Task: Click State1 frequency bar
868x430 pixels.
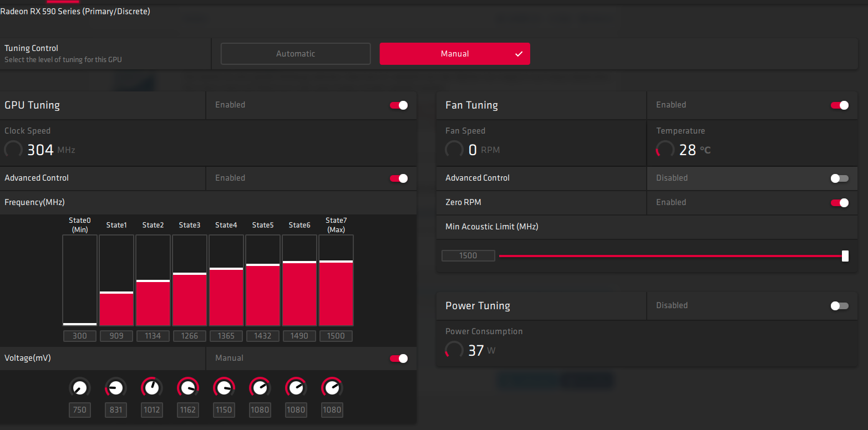Action: pyautogui.click(x=116, y=280)
